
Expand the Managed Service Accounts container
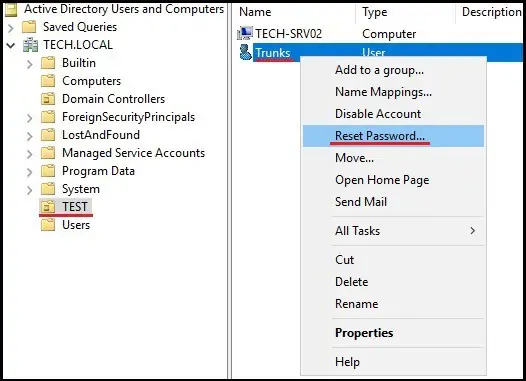(x=30, y=154)
